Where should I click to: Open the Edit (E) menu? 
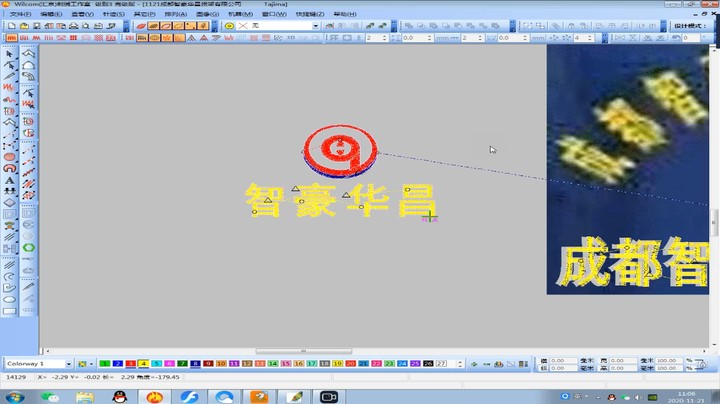tap(51, 14)
